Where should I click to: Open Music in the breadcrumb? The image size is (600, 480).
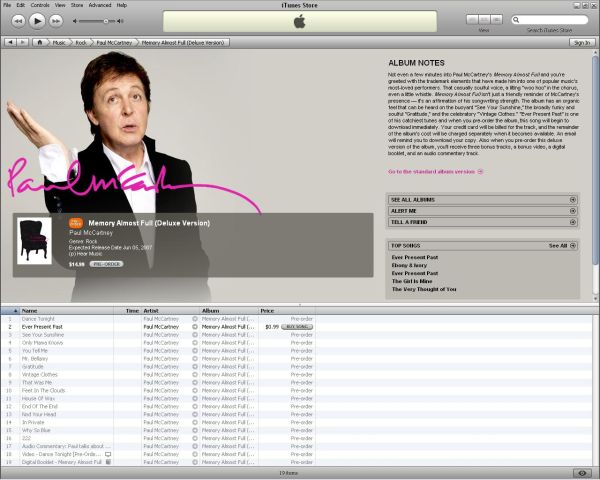pos(59,42)
